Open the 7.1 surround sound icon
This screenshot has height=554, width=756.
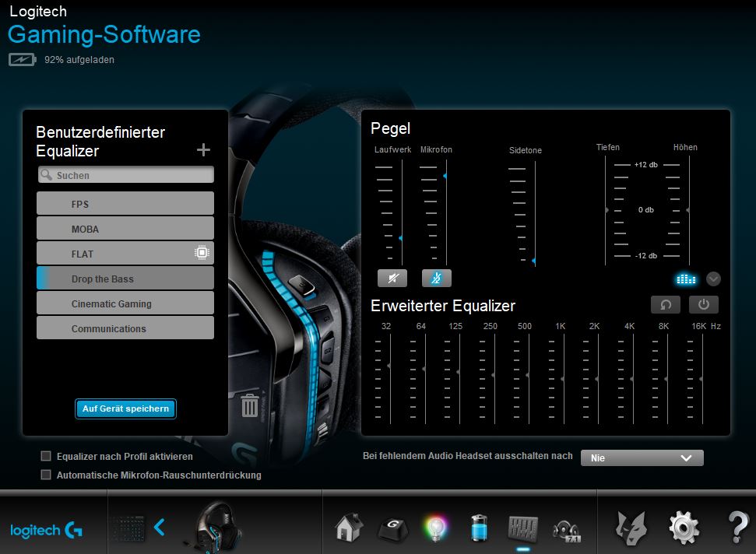coord(567,531)
